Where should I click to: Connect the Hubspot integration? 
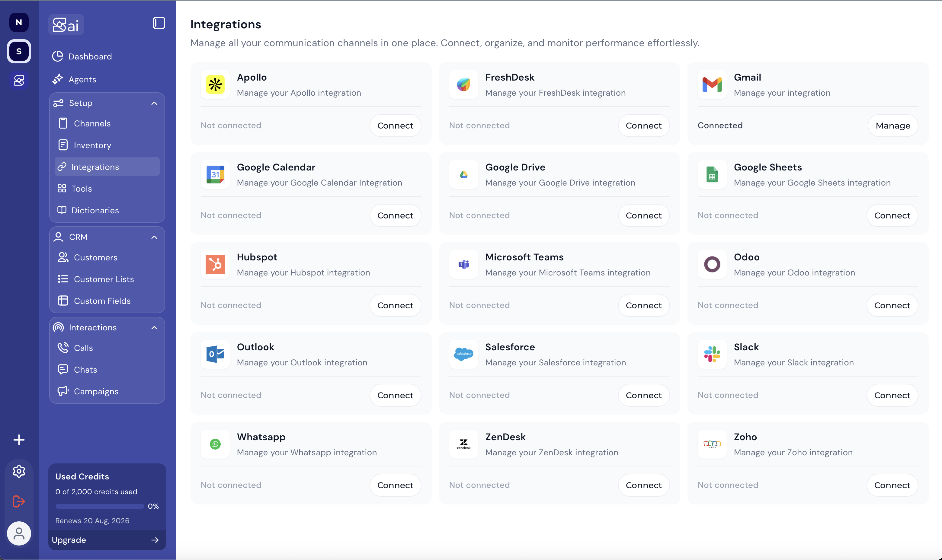tap(395, 305)
